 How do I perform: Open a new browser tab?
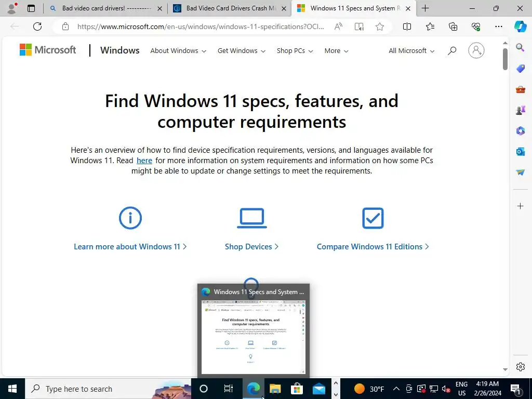pyautogui.click(x=425, y=8)
